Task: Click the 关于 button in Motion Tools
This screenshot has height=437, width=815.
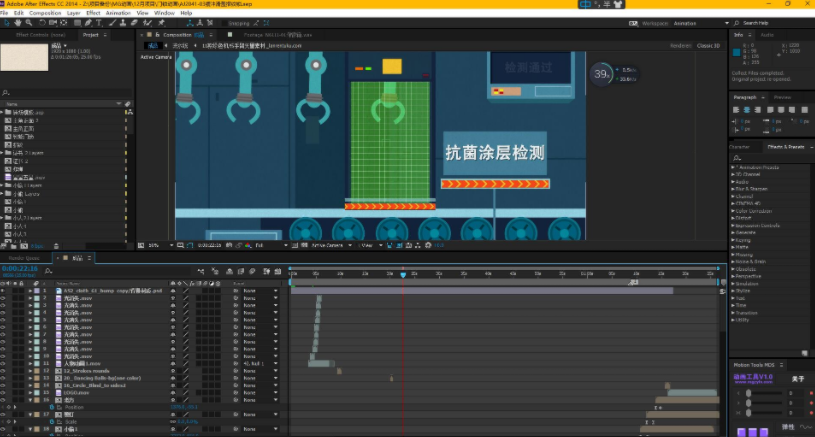Action: pos(797,379)
